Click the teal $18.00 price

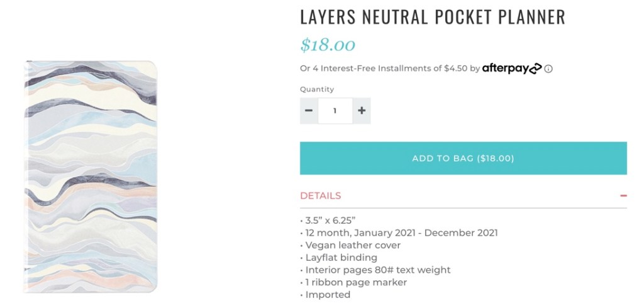pos(328,45)
